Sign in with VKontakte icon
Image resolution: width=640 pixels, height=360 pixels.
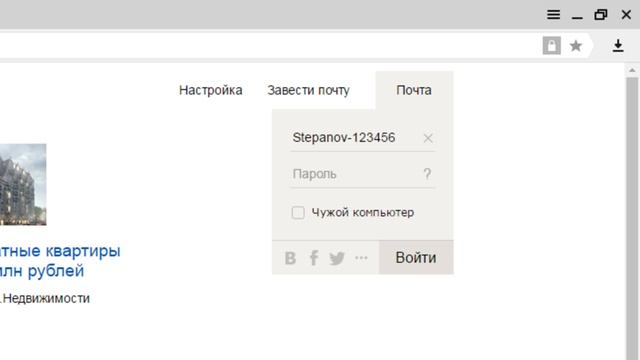click(290, 258)
